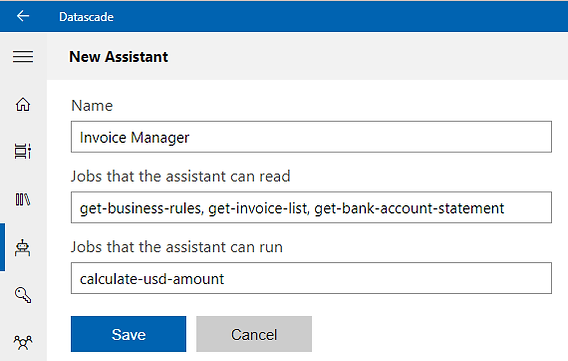Click the Cancel button
This screenshot has width=568, height=361.
pos(254,334)
